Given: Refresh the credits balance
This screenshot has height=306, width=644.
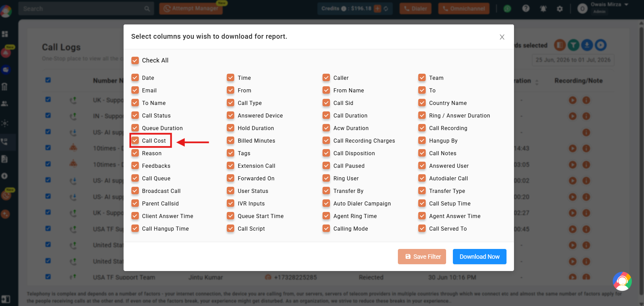Looking at the screenshot, I should [x=386, y=9].
